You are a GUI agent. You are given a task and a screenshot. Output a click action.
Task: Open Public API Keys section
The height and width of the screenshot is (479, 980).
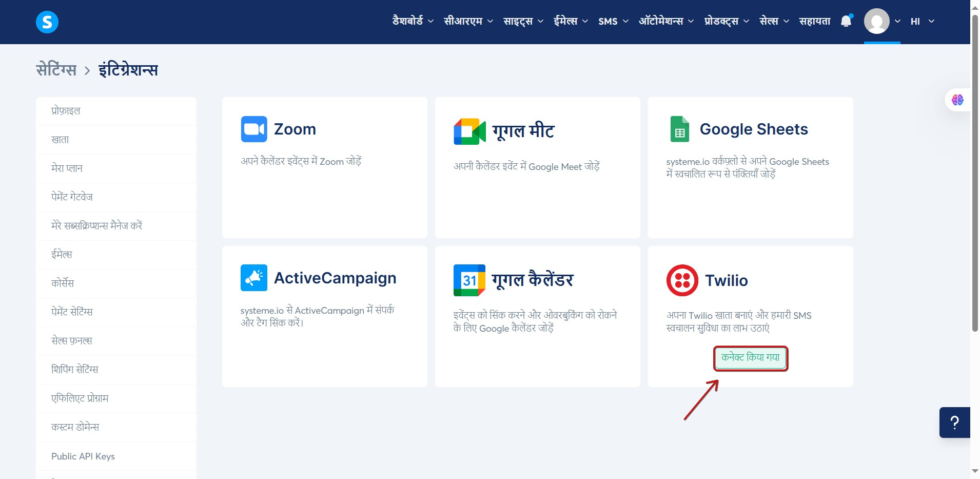tap(116, 456)
